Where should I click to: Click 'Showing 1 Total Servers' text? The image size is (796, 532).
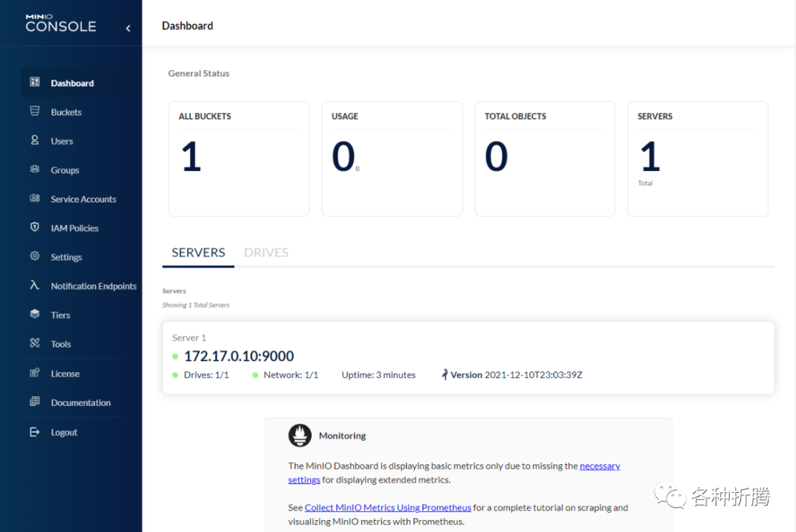pyautogui.click(x=196, y=305)
